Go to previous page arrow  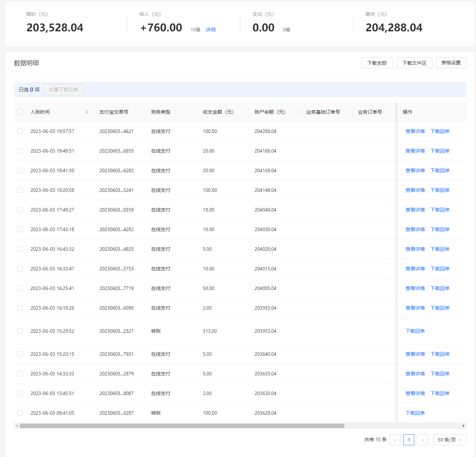(x=395, y=440)
